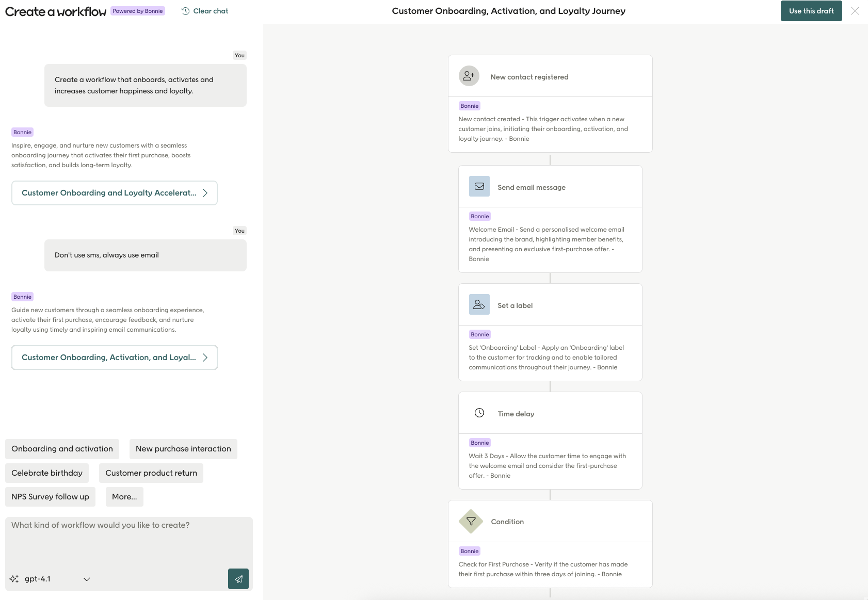Viewport: 868px width, 600px height.
Task: Click More... to see additional suggestions
Action: tap(124, 496)
